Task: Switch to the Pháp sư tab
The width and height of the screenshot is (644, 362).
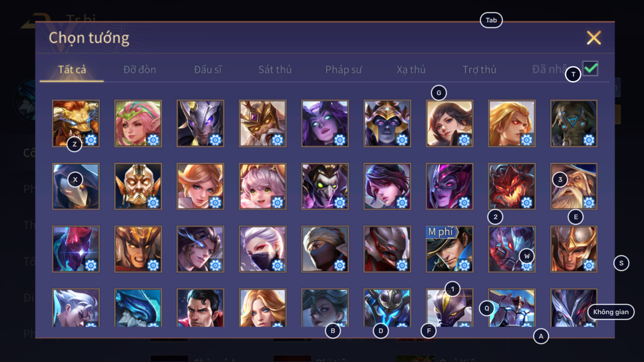Action: pyautogui.click(x=343, y=70)
